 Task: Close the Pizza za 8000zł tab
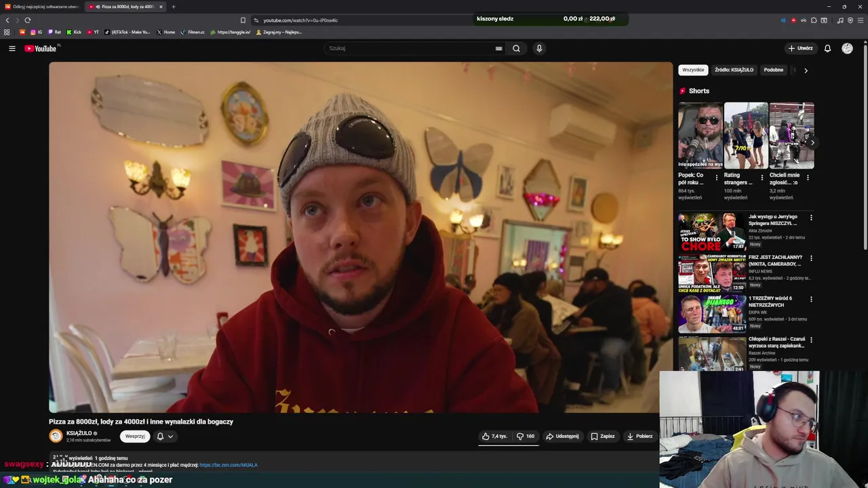coord(161,7)
